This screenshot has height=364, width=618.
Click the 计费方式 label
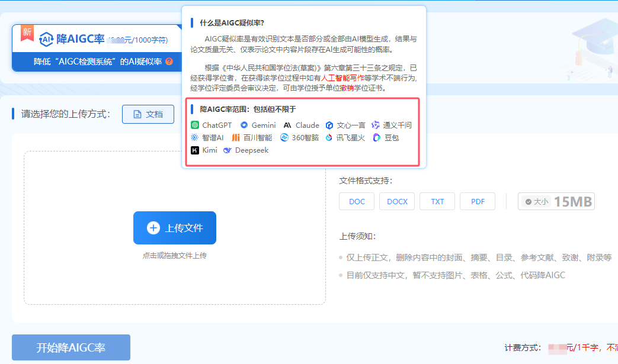[x=523, y=347]
